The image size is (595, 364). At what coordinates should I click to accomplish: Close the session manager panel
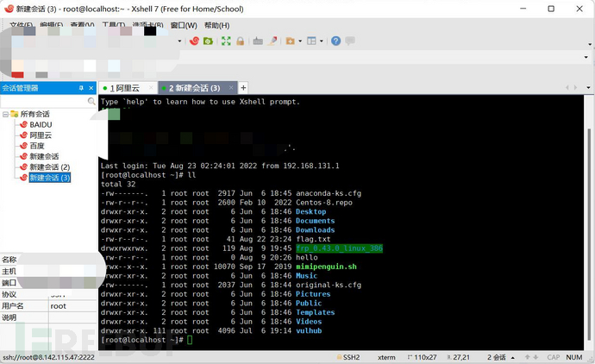point(91,88)
